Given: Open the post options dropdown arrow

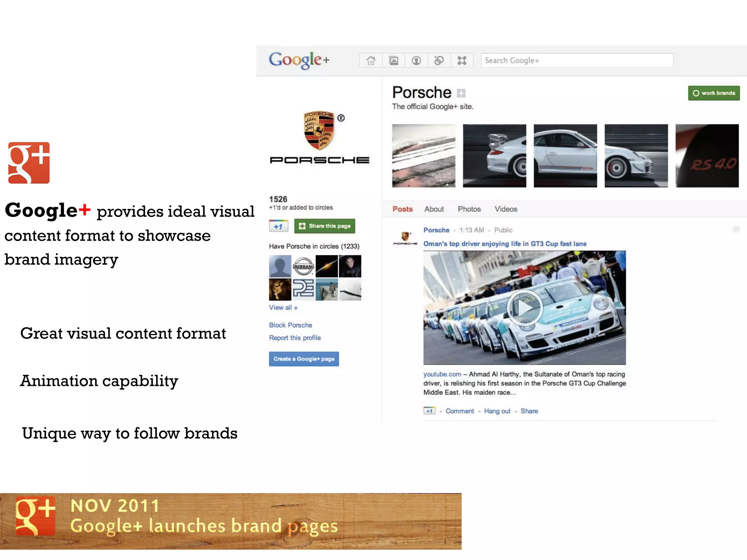Looking at the screenshot, I should [736, 229].
